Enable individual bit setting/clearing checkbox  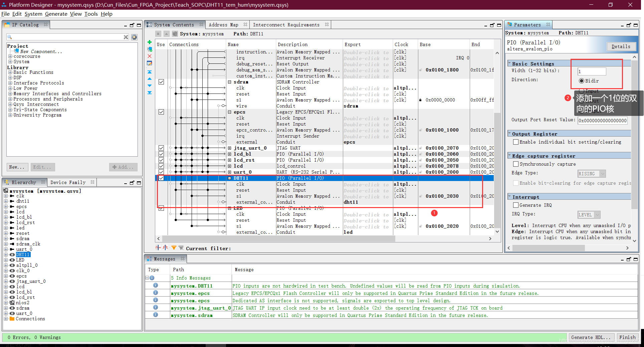click(516, 142)
